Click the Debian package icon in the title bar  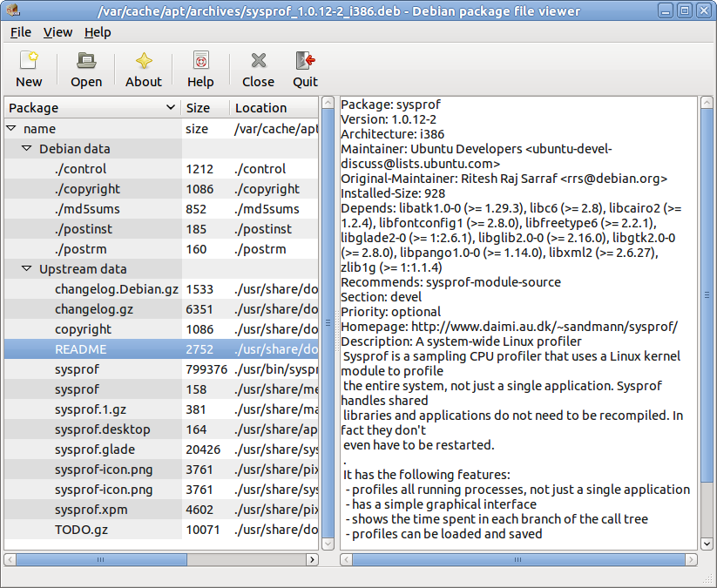click(x=12, y=11)
